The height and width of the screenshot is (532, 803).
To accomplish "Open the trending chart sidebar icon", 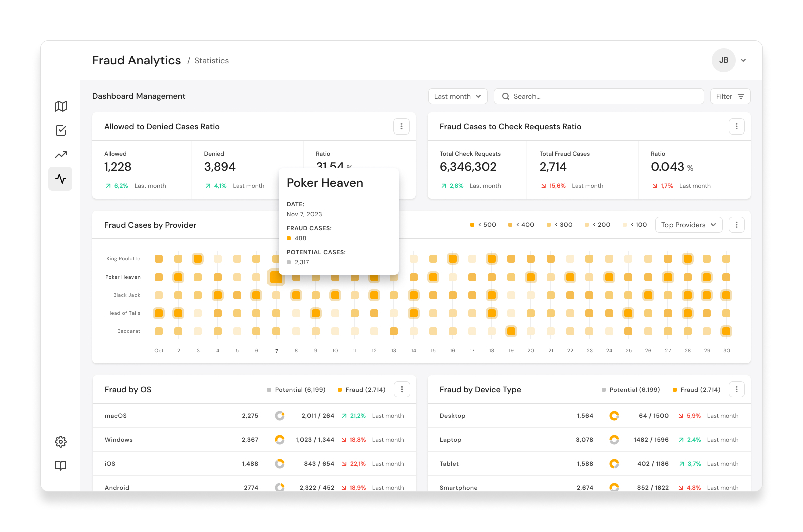I will tap(61, 155).
